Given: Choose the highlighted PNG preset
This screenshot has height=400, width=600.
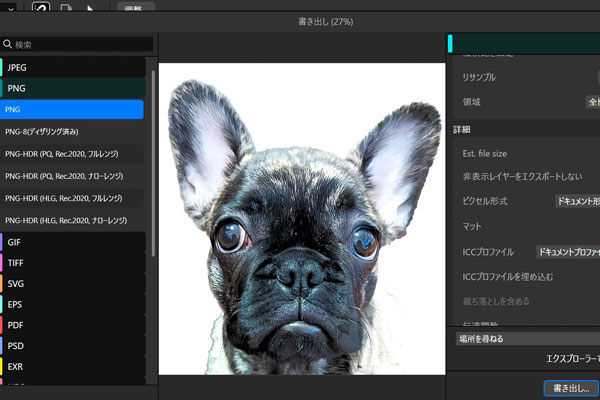Looking at the screenshot, I should tap(72, 109).
